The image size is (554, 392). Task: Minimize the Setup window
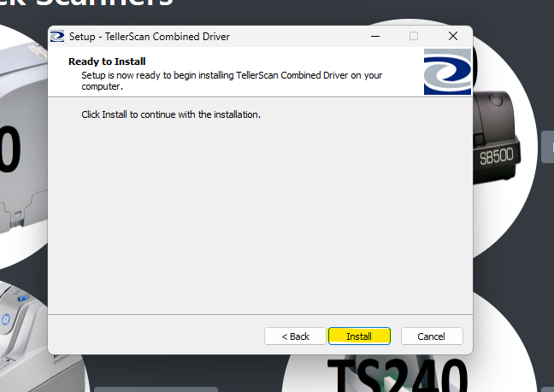(x=375, y=37)
